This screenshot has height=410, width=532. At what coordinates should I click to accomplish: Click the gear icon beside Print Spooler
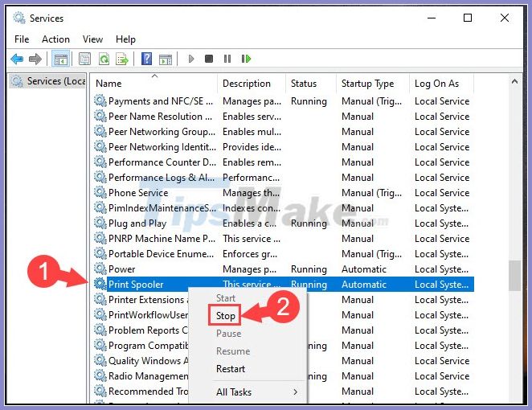(x=100, y=284)
